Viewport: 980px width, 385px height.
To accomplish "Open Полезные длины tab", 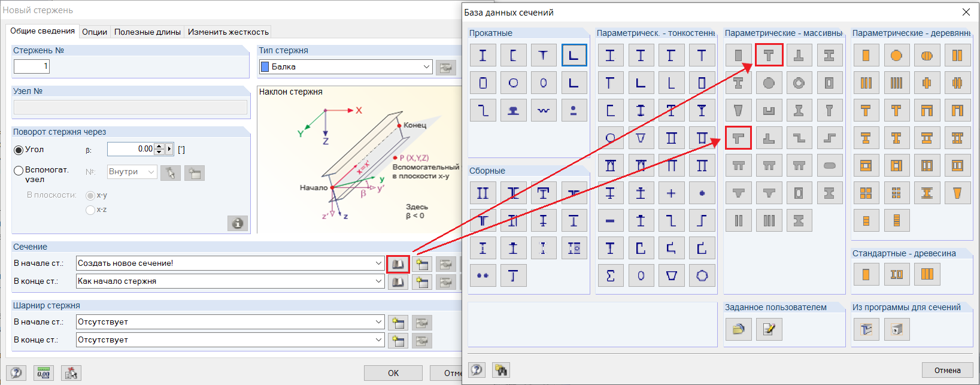I will pyautogui.click(x=147, y=32).
